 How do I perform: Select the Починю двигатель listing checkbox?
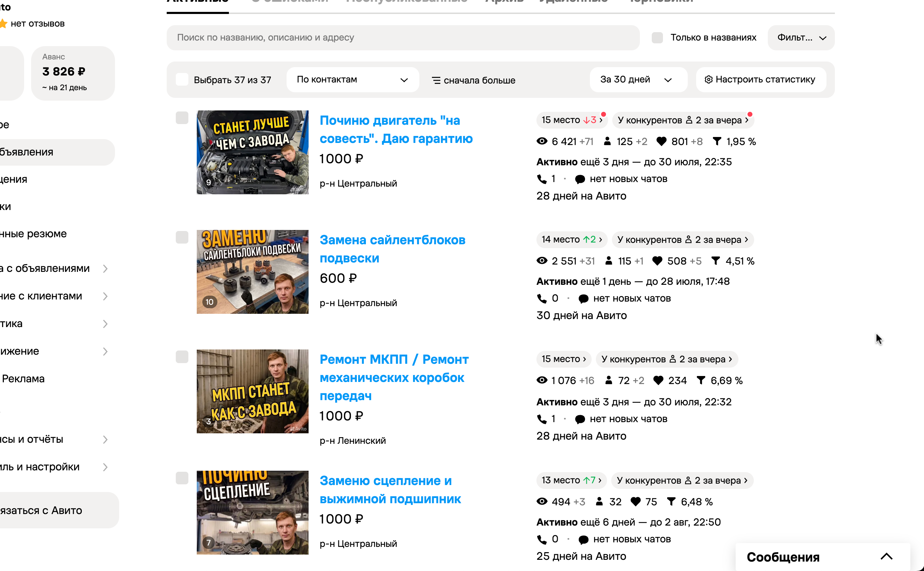(x=182, y=118)
